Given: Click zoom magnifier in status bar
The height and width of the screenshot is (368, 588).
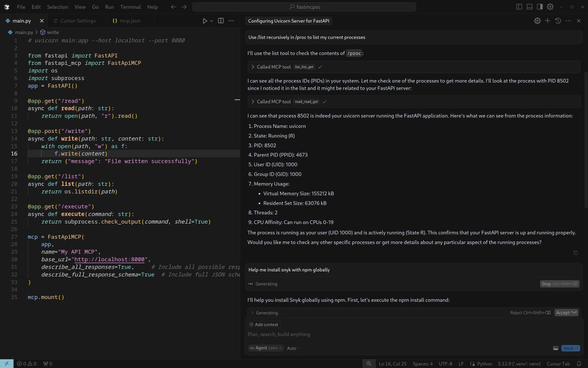Looking at the screenshot, I should point(369,364).
